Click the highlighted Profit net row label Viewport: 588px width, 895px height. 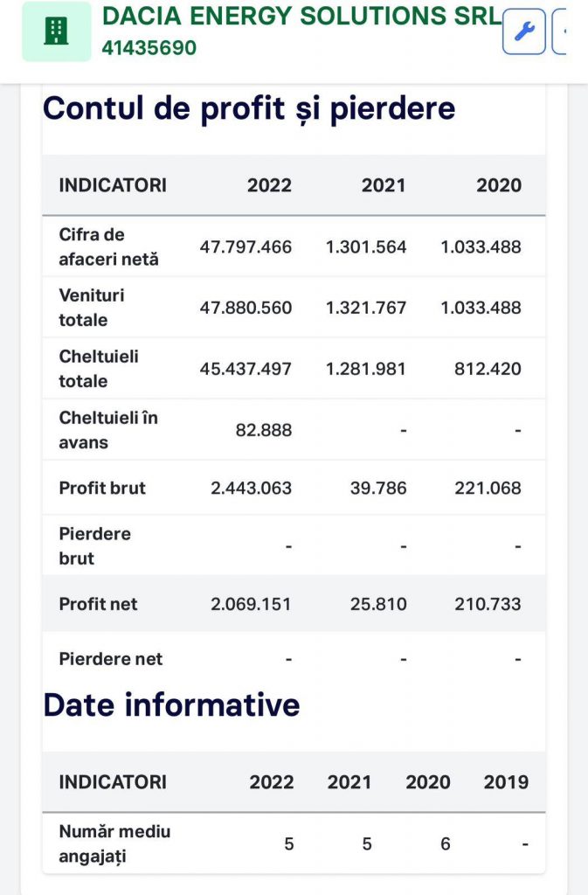[x=98, y=604]
